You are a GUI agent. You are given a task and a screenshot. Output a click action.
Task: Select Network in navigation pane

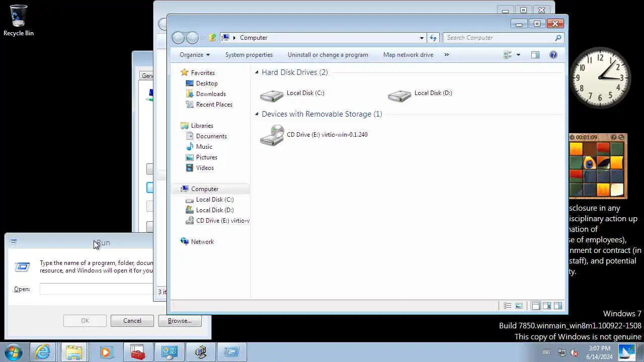pos(202,242)
